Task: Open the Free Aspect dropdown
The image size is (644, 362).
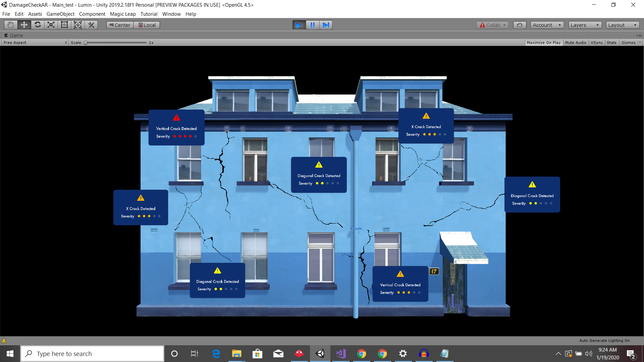Action: [x=35, y=43]
